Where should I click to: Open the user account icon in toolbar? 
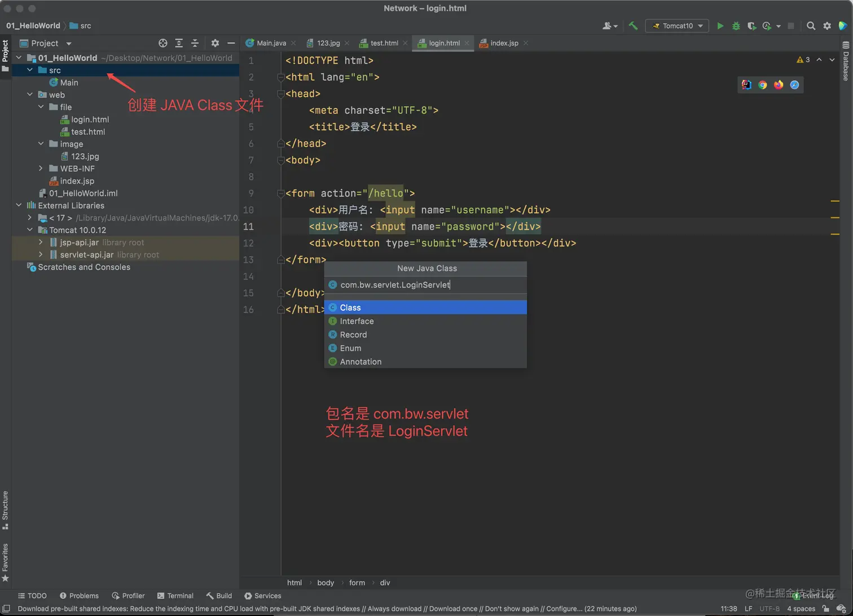[610, 26]
